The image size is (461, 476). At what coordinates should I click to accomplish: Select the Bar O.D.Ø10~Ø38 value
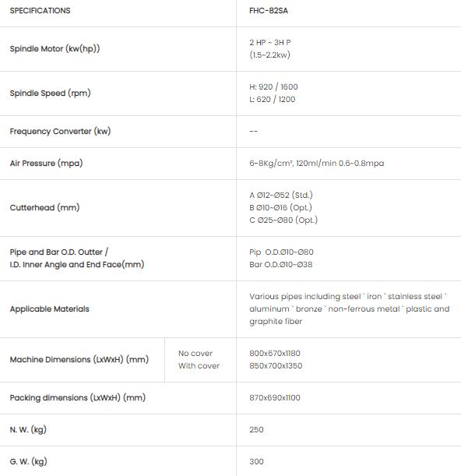(281, 264)
